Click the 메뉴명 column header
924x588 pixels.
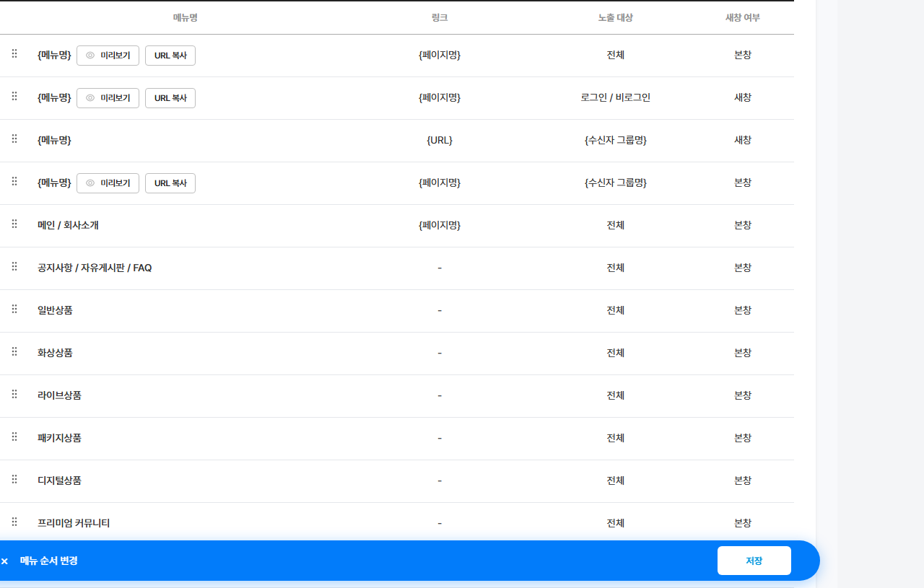[186, 17]
